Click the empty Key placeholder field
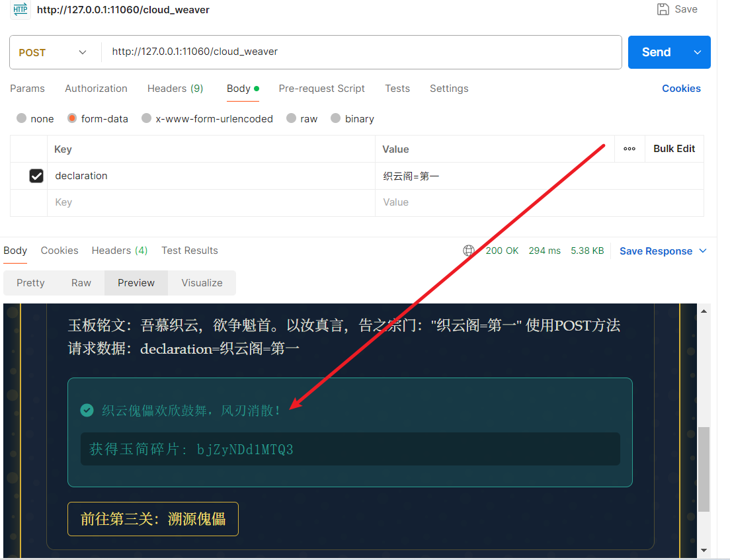730x560 pixels. point(211,202)
